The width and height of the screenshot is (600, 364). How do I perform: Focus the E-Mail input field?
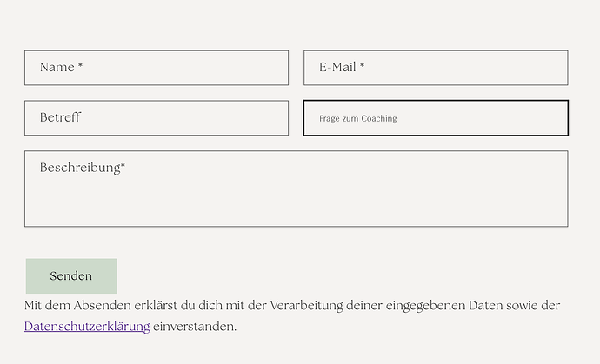pyautogui.click(x=435, y=68)
